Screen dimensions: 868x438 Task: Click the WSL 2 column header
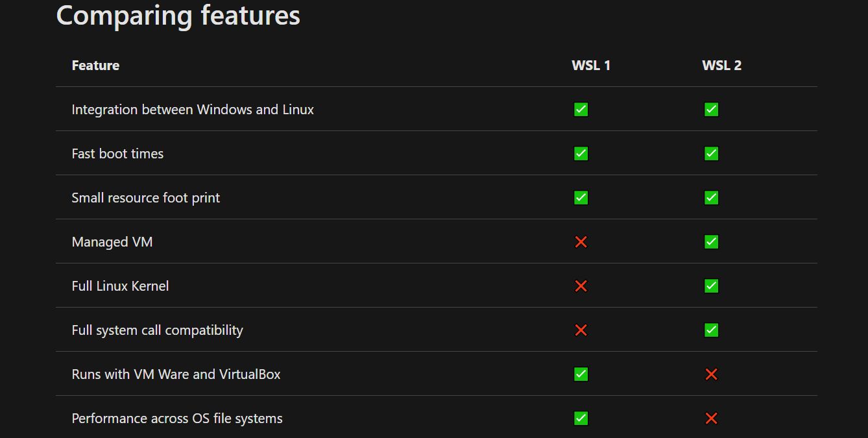(721, 65)
